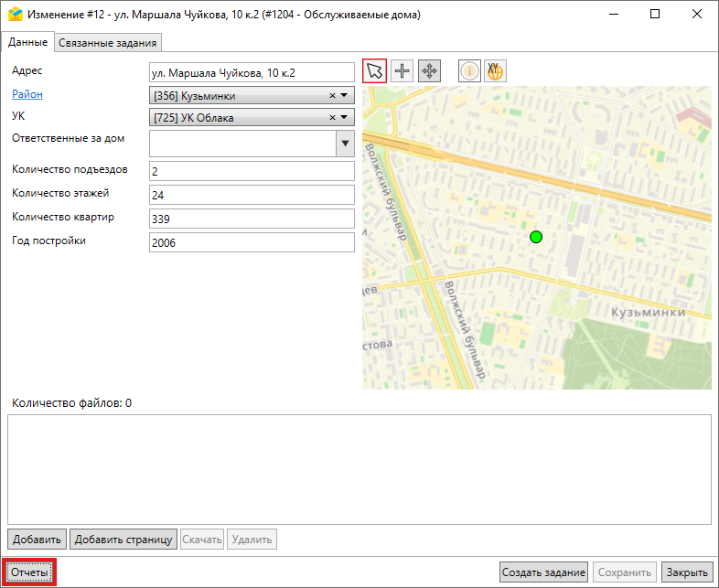This screenshot has height=588, width=719.
Task: Select the arrow pointer map tool
Action: [x=374, y=71]
